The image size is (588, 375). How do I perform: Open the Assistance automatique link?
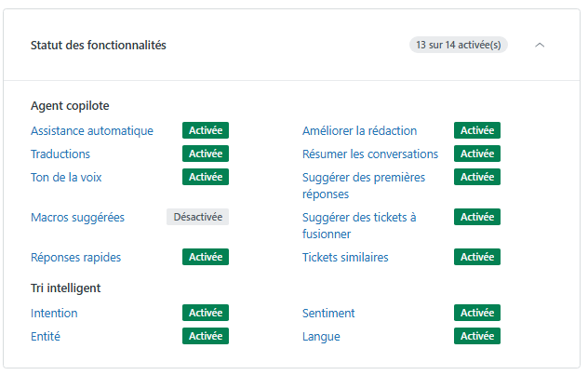pyautogui.click(x=92, y=131)
